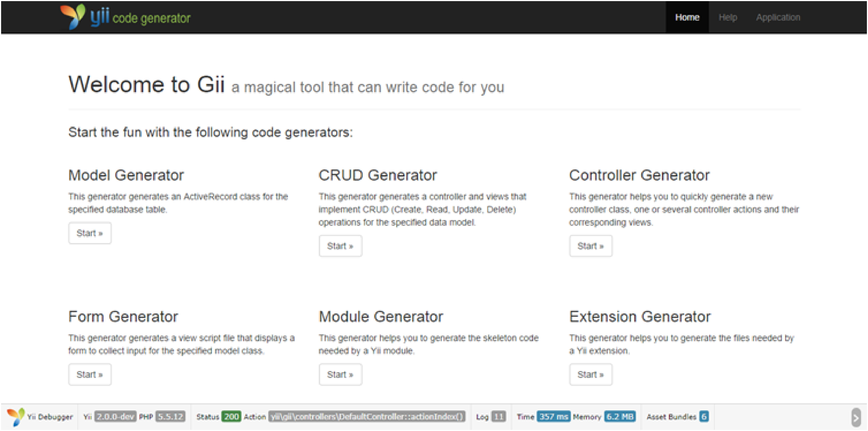Start the Controller Generator
The image size is (868, 431).
coord(591,246)
